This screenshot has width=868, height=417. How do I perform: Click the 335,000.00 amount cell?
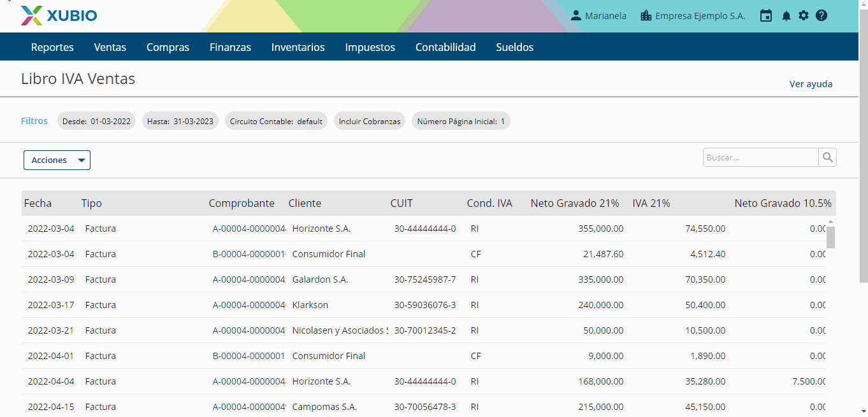(601, 279)
